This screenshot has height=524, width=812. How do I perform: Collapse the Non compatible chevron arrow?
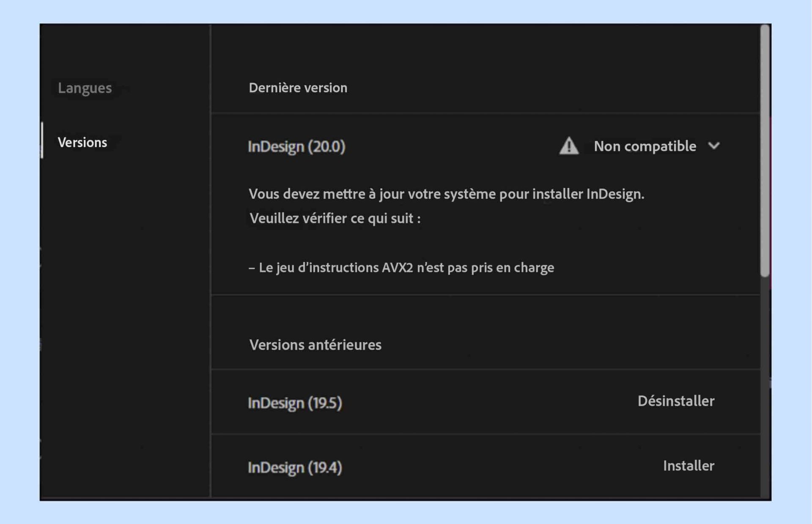(714, 146)
